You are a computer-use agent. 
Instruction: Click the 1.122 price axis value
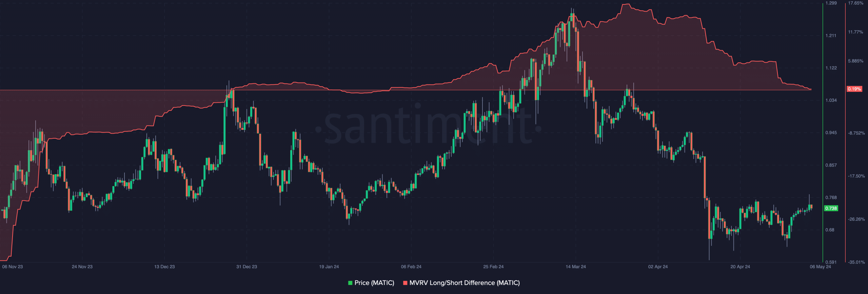tap(831, 68)
